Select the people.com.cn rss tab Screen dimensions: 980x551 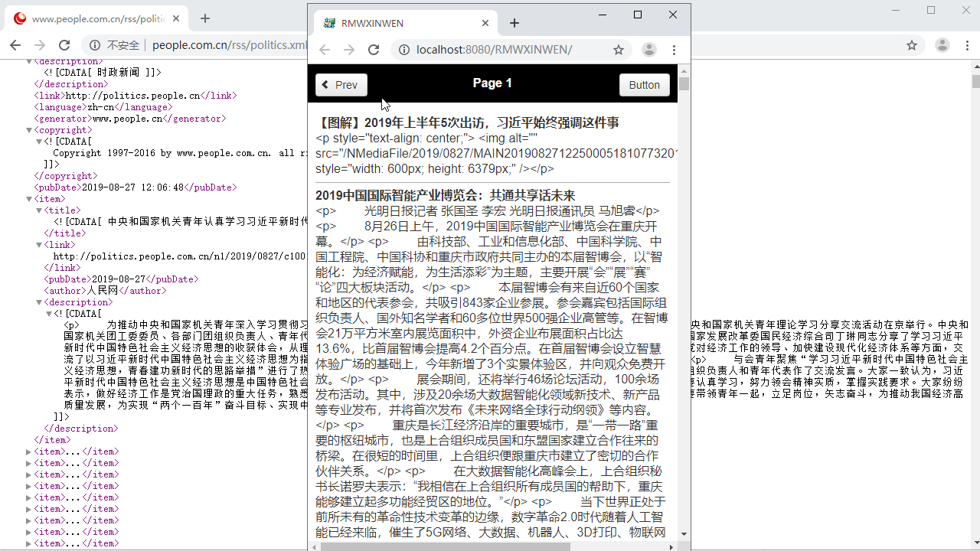[98, 18]
